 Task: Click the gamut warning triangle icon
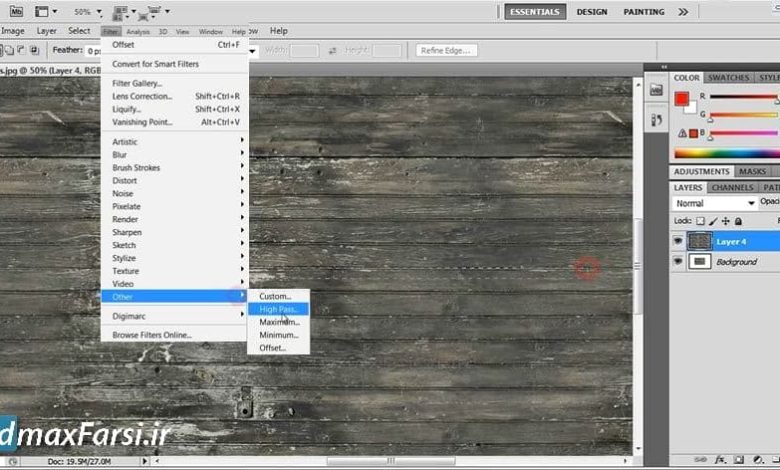coord(684,132)
